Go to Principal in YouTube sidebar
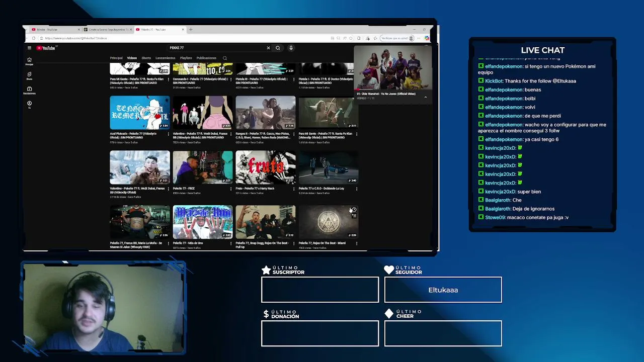Screen dimensions: 644x362 29,61
